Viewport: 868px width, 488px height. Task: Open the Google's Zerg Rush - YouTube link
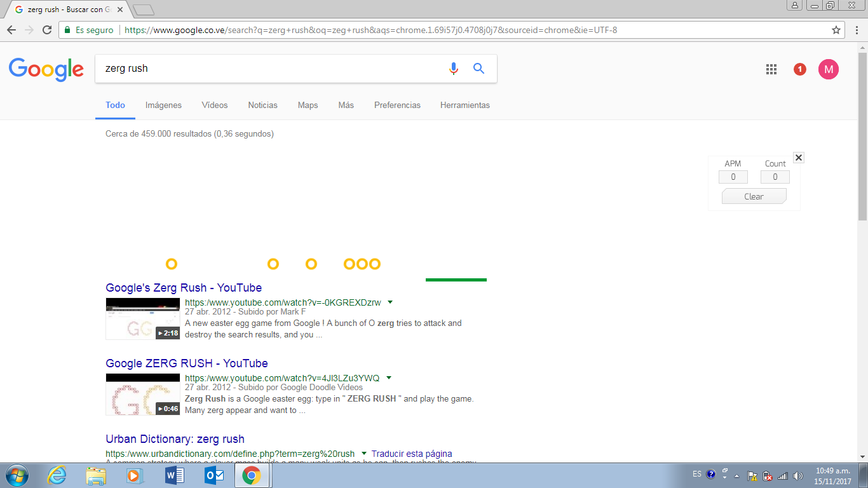pos(184,288)
